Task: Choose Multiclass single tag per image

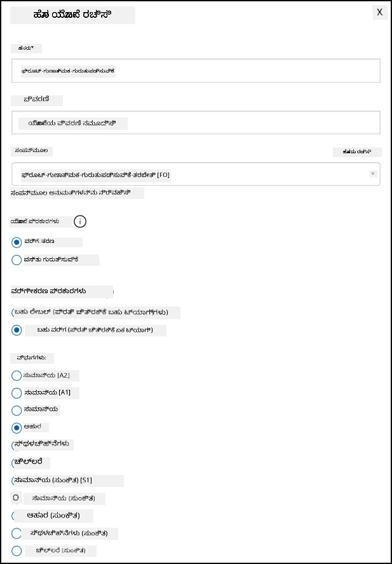Action: coord(17,330)
